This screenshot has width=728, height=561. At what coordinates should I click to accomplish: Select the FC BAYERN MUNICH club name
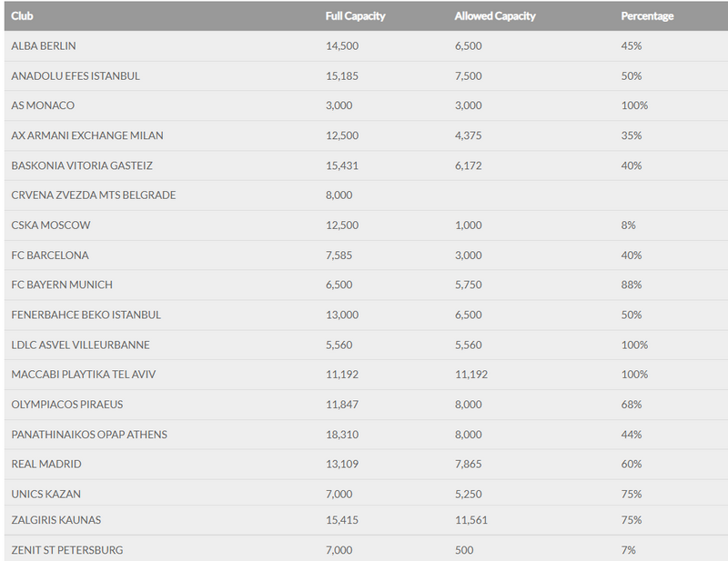tap(62, 285)
